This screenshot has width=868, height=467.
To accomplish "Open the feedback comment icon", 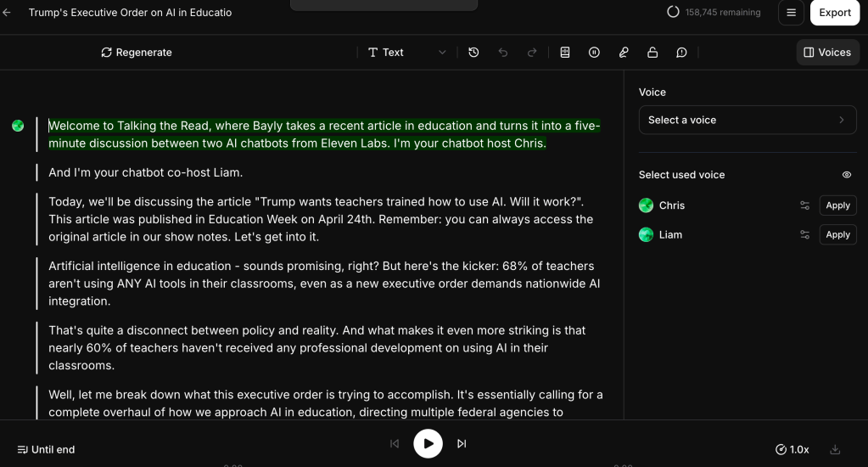I will tap(681, 53).
